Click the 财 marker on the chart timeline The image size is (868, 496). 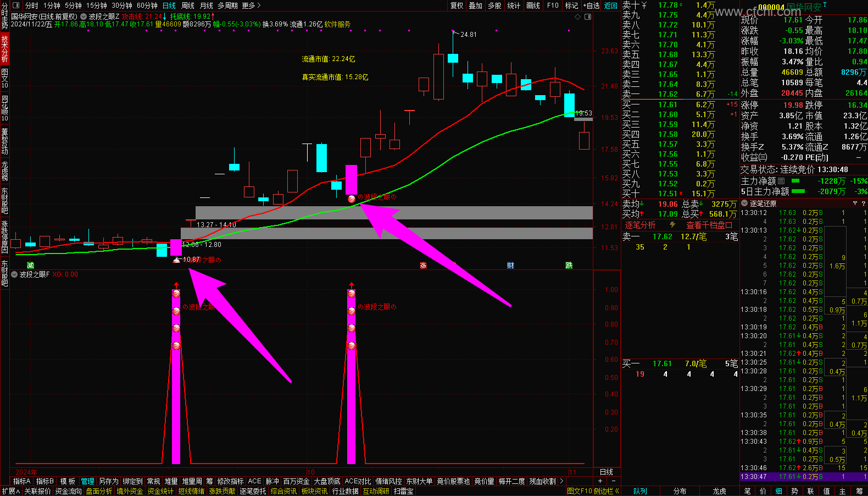point(510,265)
